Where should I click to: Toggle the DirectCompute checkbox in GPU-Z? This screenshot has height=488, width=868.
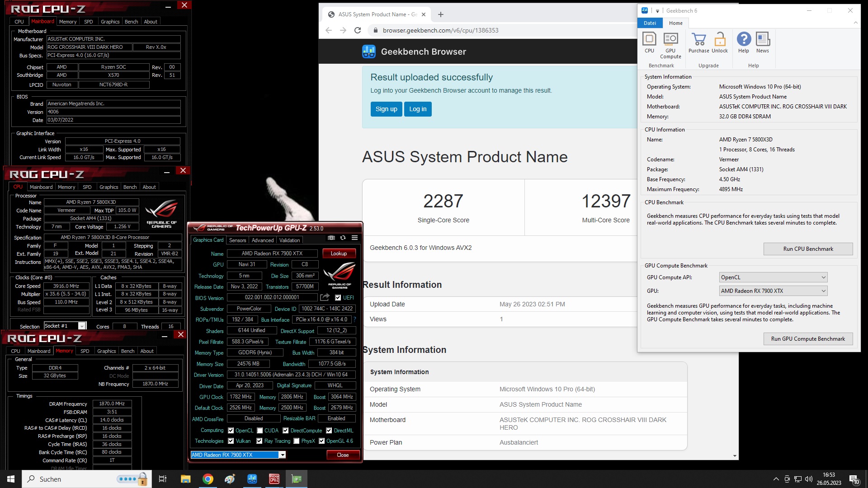pyautogui.click(x=286, y=431)
